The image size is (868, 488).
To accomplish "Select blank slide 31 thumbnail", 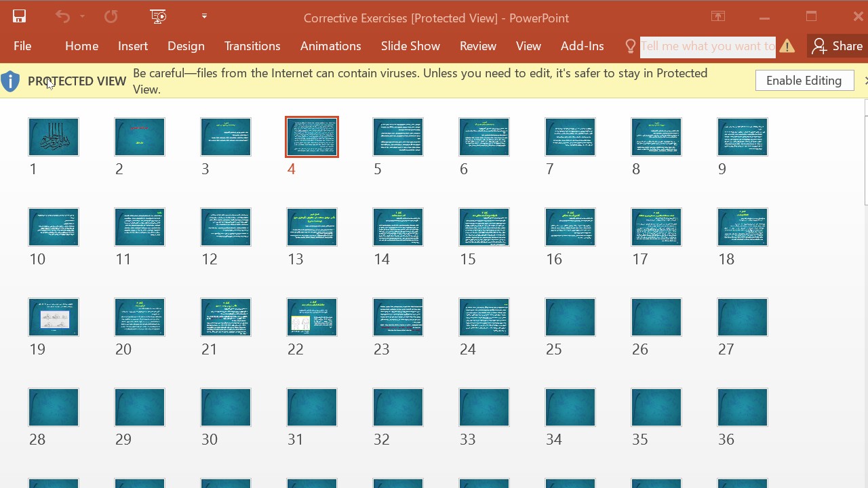I will coord(312,407).
